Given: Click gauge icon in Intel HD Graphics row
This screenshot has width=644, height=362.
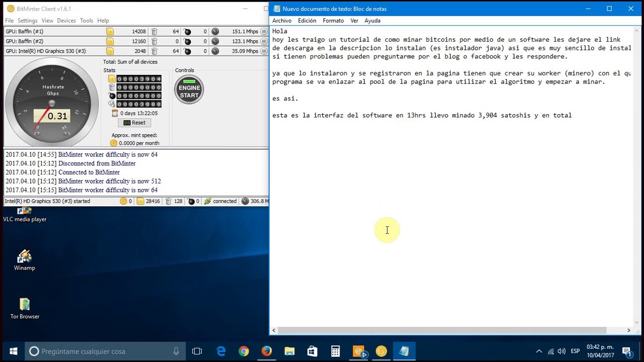Looking at the screenshot, I should pyautogui.click(x=215, y=51).
